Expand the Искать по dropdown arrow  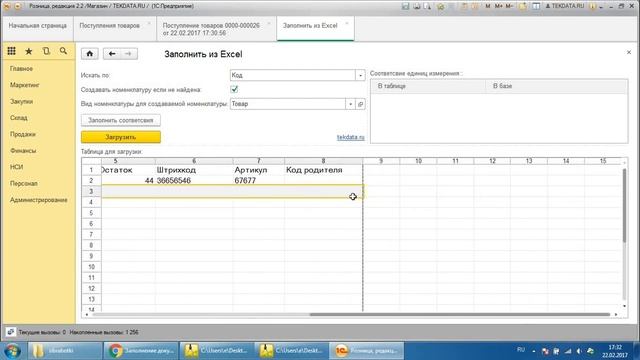coord(360,75)
